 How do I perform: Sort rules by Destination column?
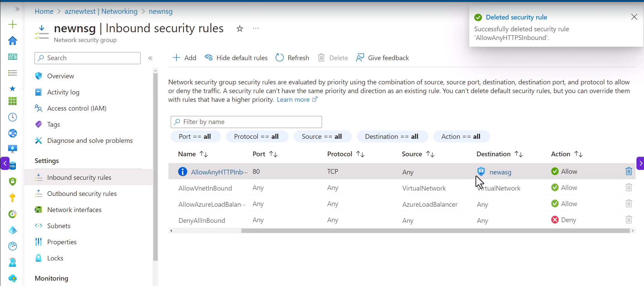coord(500,154)
